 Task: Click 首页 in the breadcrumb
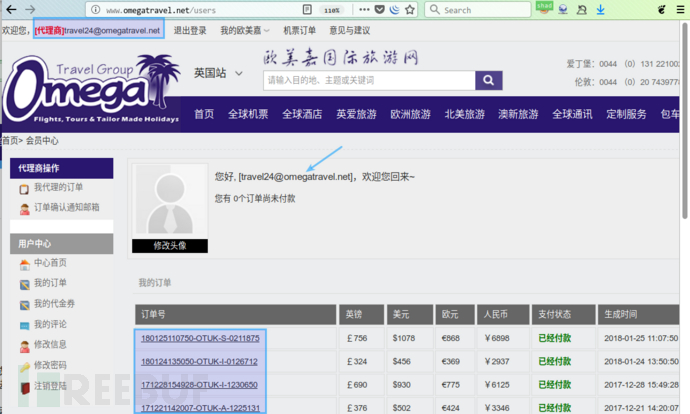pos(10,141)
